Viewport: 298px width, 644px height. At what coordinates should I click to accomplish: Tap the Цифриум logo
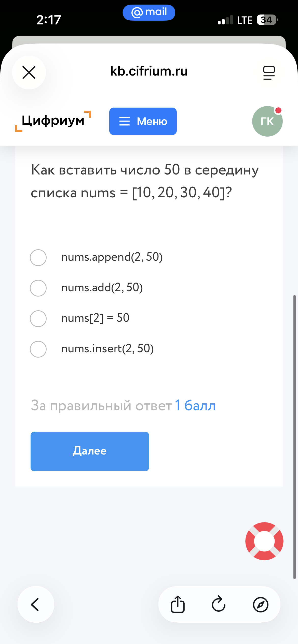coord(53,121)
